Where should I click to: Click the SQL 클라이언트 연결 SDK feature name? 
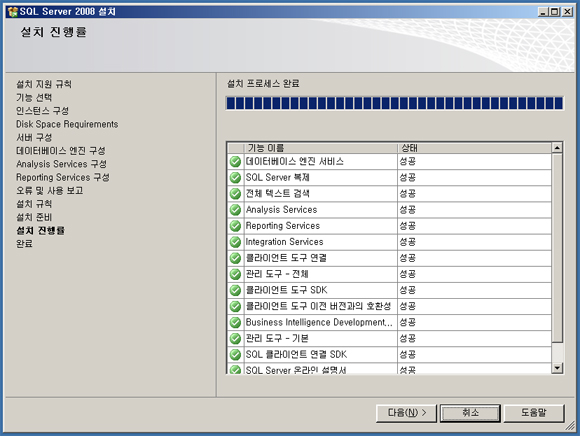click(296, 355)
